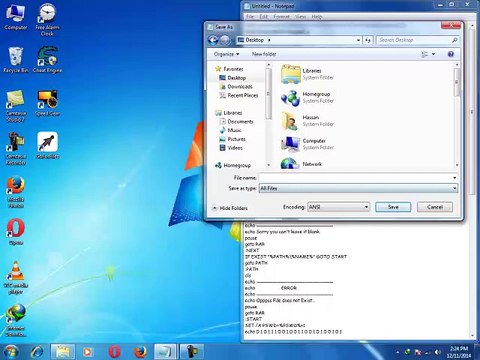Select Opera desktop shortcut
480x360 pixels.
click(x=15, y=232)
